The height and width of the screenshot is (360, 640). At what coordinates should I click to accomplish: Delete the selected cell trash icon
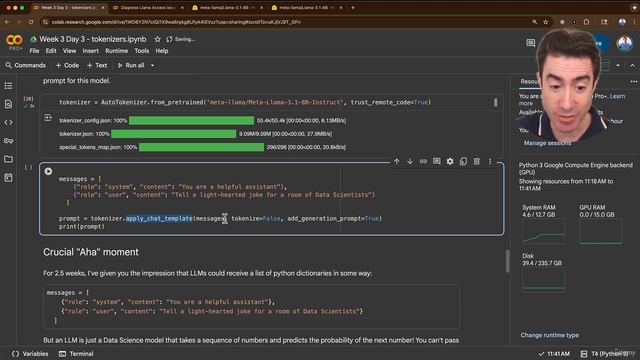pos(477,162)
